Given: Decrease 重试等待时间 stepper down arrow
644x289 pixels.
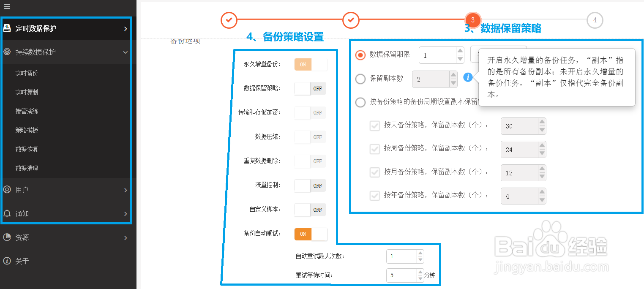Looking at the screenshot, I should [x=420, y=278].
